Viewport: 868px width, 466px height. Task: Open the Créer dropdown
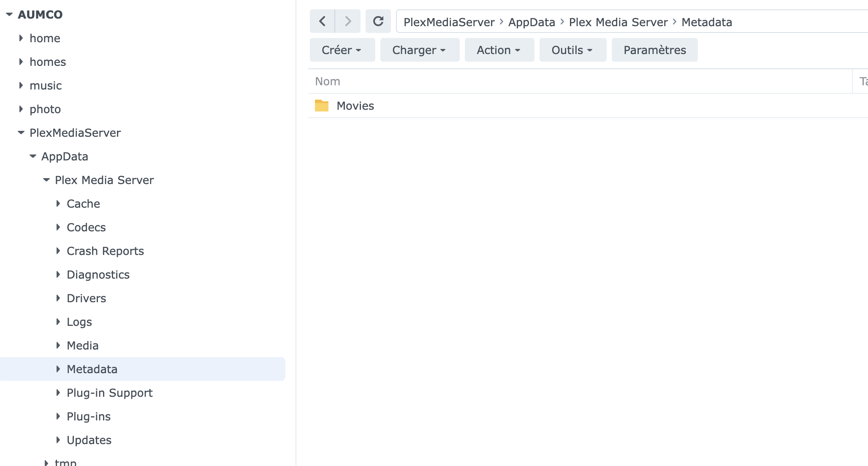pos(342,50)
